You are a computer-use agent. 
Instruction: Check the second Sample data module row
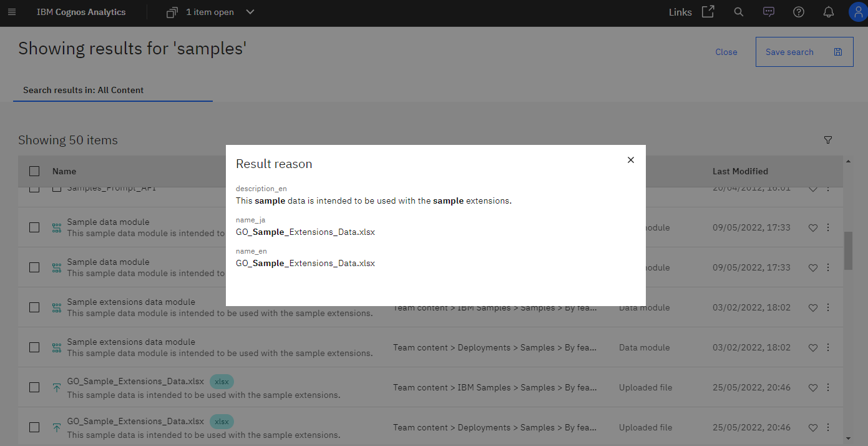[34, 267]
